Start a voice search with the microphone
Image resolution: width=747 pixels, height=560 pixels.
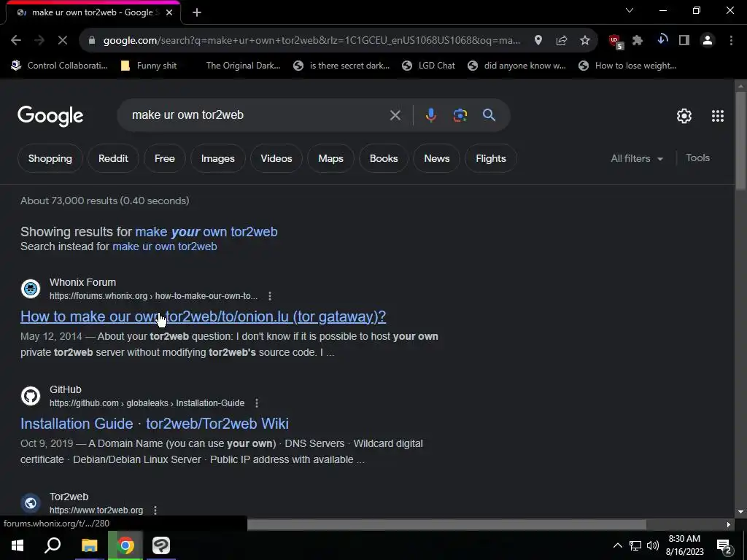pos(430,115)
